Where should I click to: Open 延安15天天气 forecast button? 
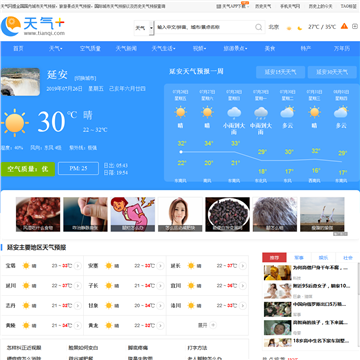(280, 72)
